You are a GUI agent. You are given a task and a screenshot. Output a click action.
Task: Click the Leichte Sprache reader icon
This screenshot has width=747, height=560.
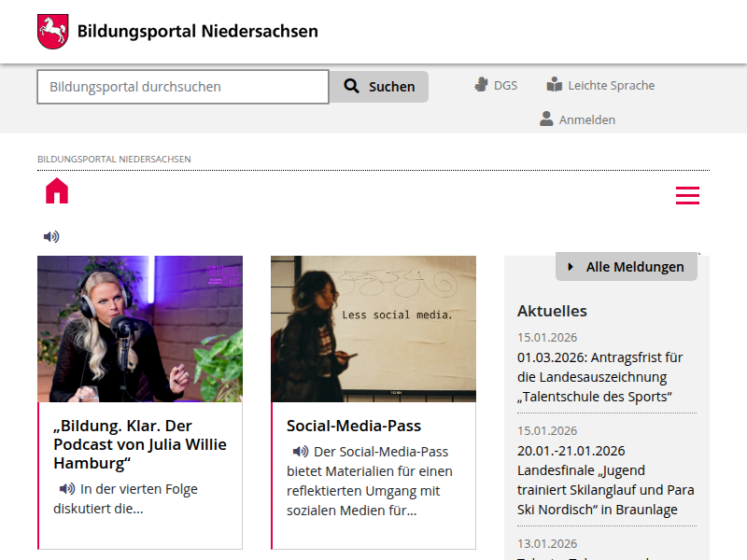pyautogui.click(x=555, y=85)
